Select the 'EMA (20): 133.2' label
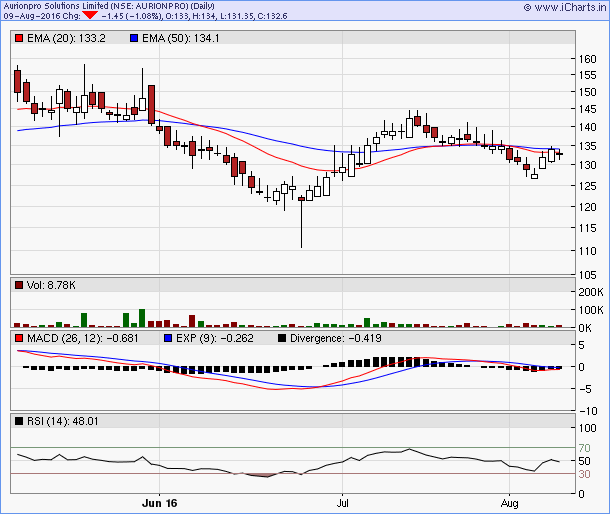 coord(66,38)
